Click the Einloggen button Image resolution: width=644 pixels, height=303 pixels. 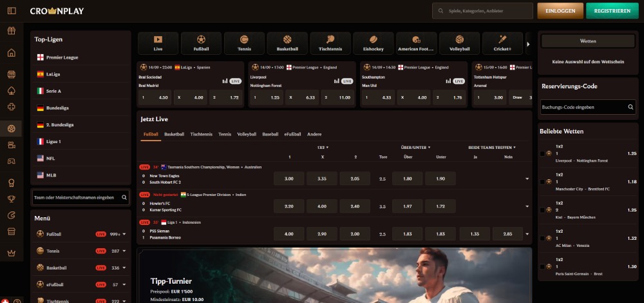[x=560, y=11]
